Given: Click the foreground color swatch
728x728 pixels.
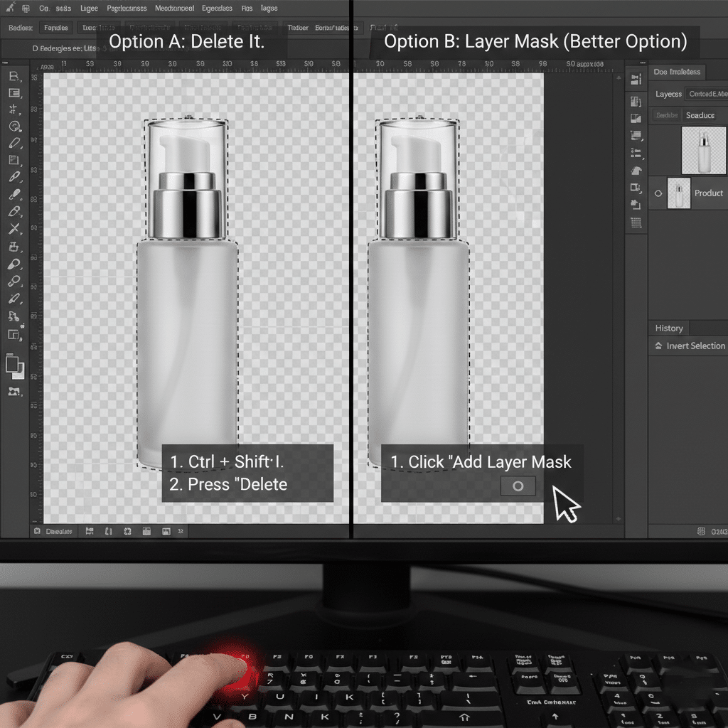Looking at the screenshot, I should click(x=12, y=363).
